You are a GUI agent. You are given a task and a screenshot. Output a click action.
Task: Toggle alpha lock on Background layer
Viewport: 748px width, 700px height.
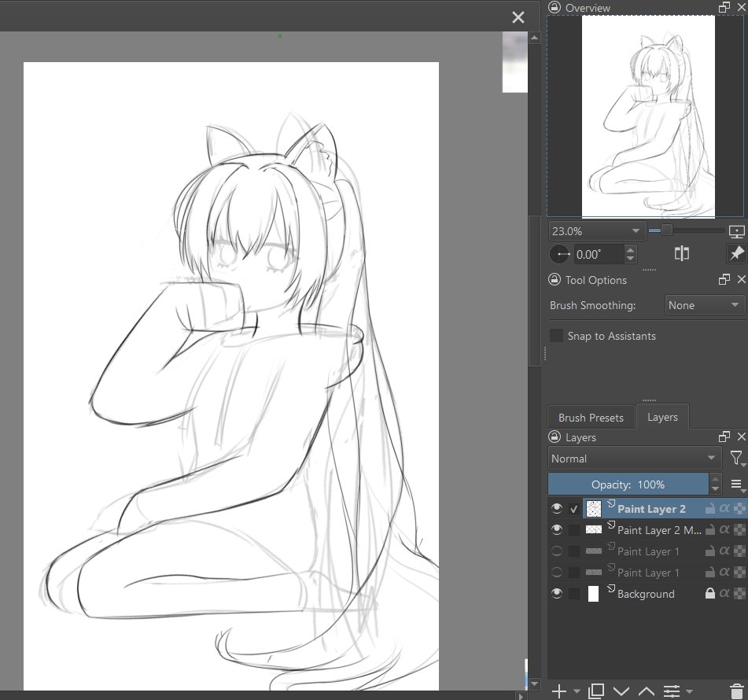pos(739,593)
